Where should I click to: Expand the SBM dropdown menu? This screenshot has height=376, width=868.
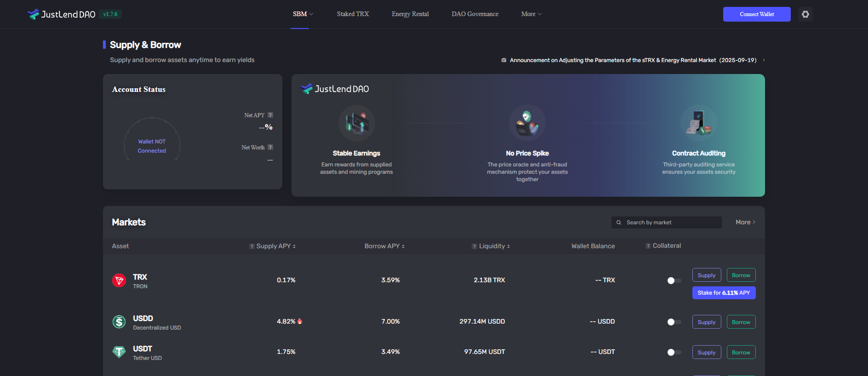[x=303, y=14]
